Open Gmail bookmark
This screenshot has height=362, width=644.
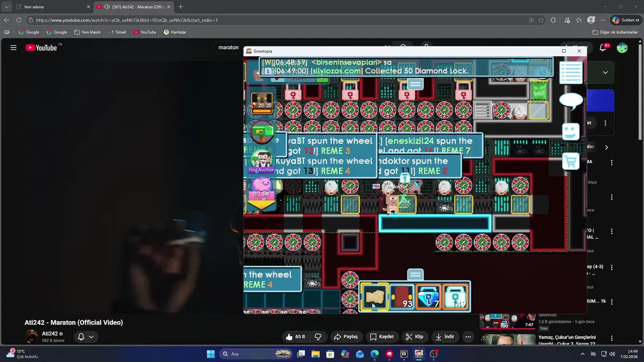coord(117,32)
